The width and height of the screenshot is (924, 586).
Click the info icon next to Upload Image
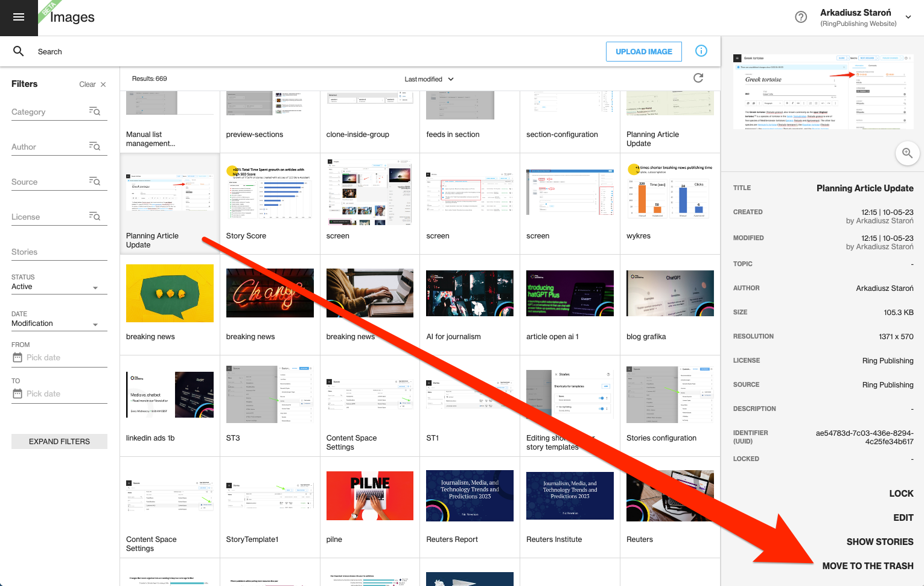[701, 51]
